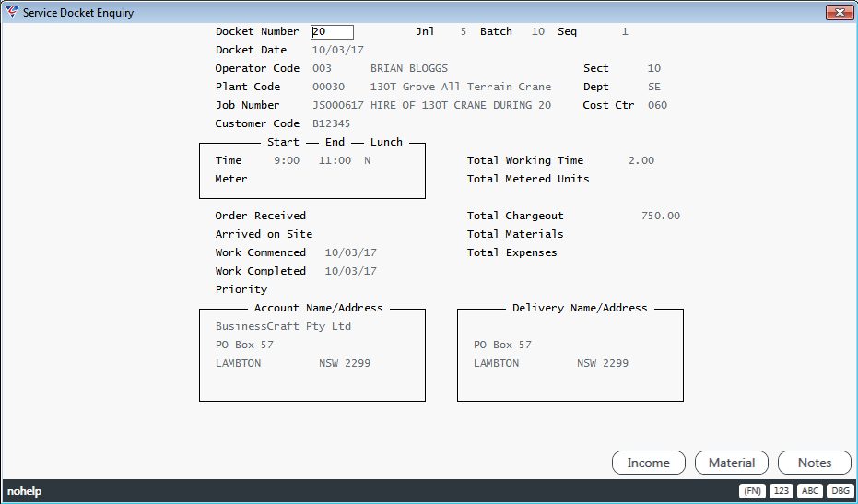
Task: Click the Total Materials label
Action: pyautogui.click(x=515, y=234)
